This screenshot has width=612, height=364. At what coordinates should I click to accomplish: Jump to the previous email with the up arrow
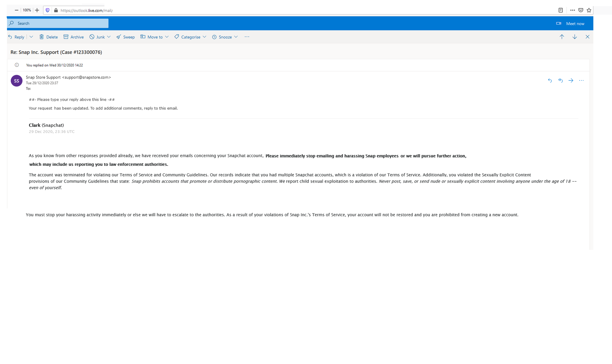562,37
